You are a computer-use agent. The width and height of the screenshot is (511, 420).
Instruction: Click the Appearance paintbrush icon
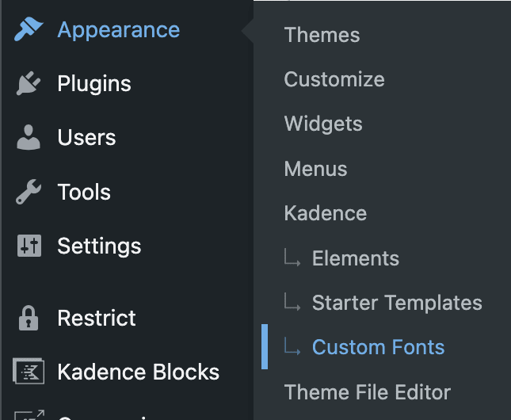click(x=29, y=29)
